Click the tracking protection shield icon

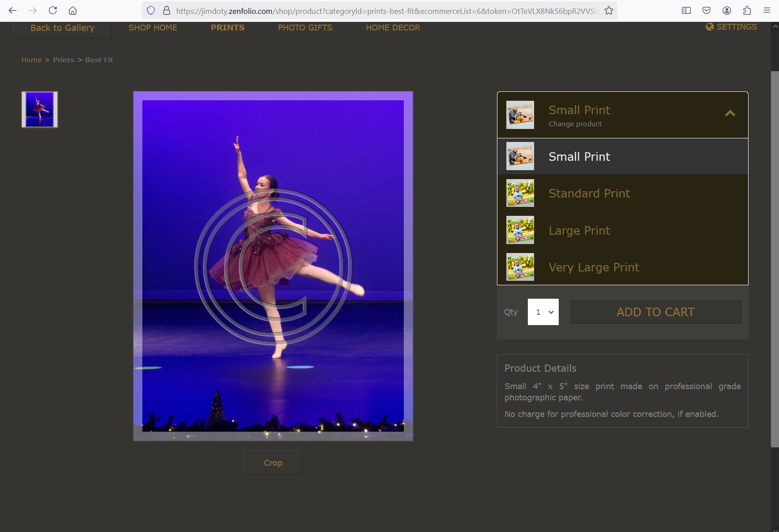[x=151, y=10]
